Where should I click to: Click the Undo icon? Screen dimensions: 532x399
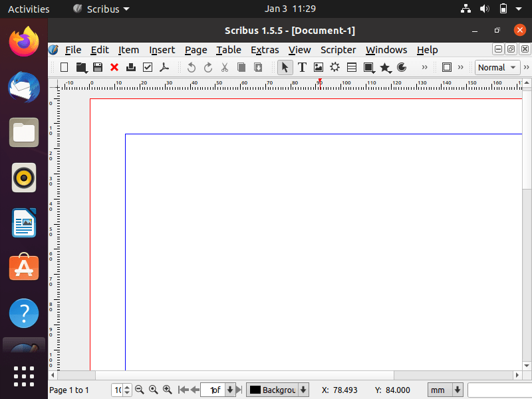click(x=192, y=67)
